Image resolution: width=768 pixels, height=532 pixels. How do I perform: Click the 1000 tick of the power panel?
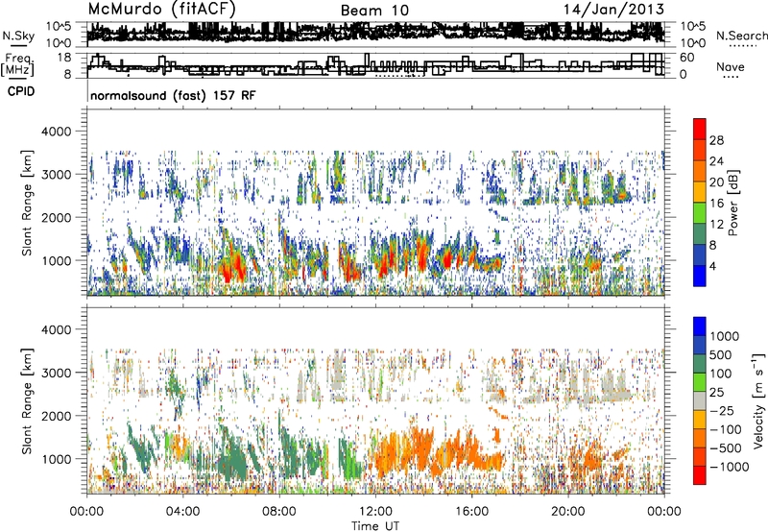click(x=59, y=260)
